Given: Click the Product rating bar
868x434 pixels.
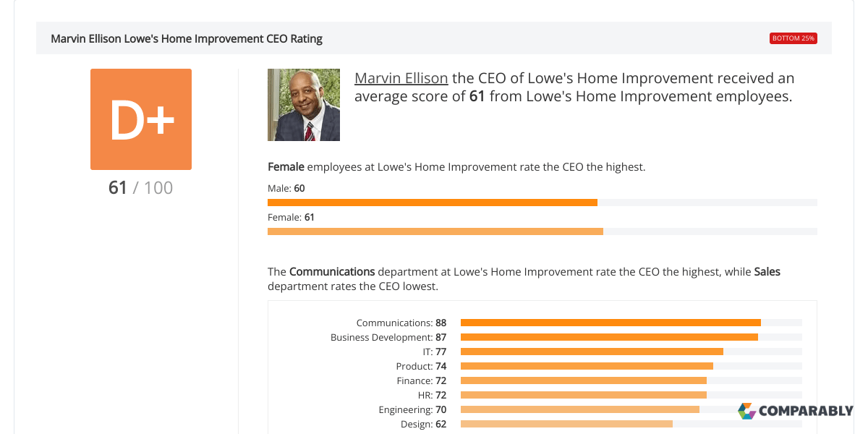Looking at the screenshot, I should coord(586,366).
